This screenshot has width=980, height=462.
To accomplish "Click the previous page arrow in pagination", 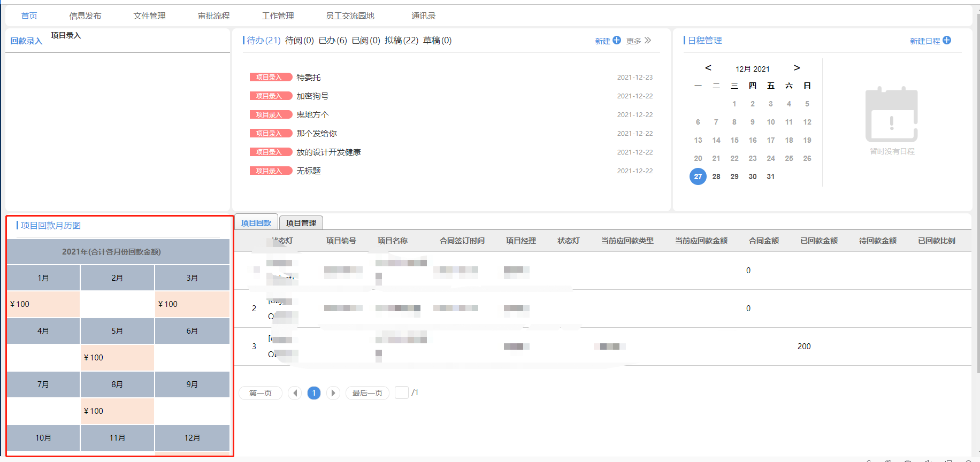I will [x=295, y=393].
